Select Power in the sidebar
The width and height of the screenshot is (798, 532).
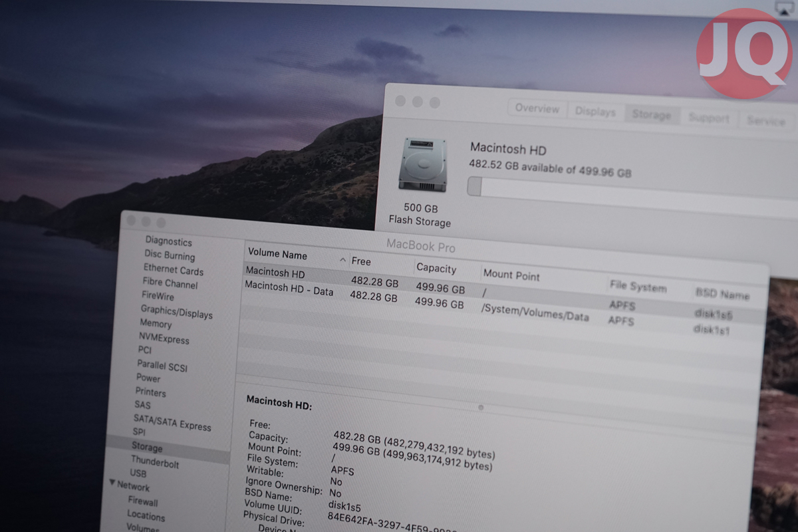148,378
